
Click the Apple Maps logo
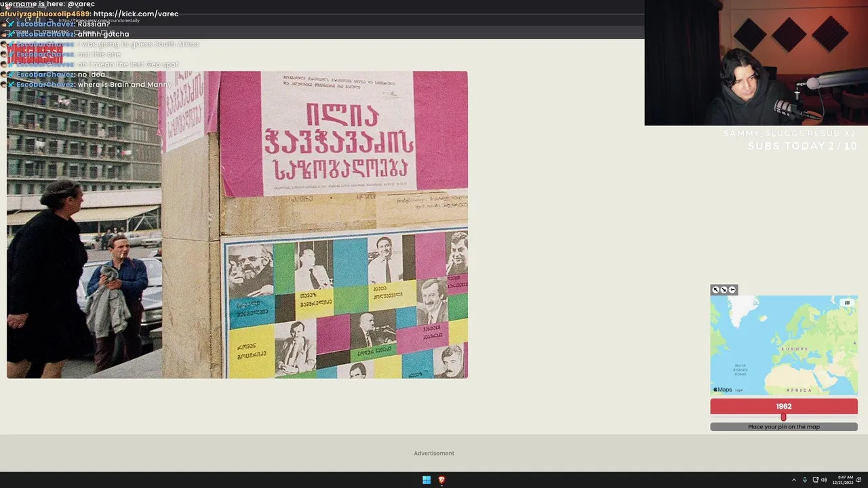(722, 390)
